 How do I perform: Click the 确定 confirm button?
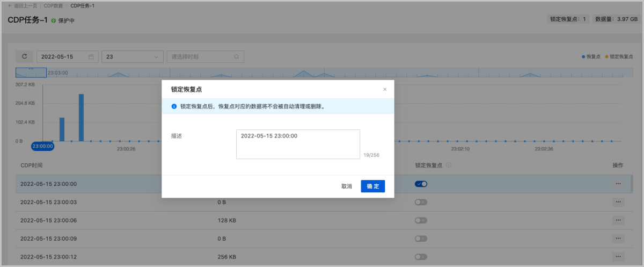pos(372,186)
